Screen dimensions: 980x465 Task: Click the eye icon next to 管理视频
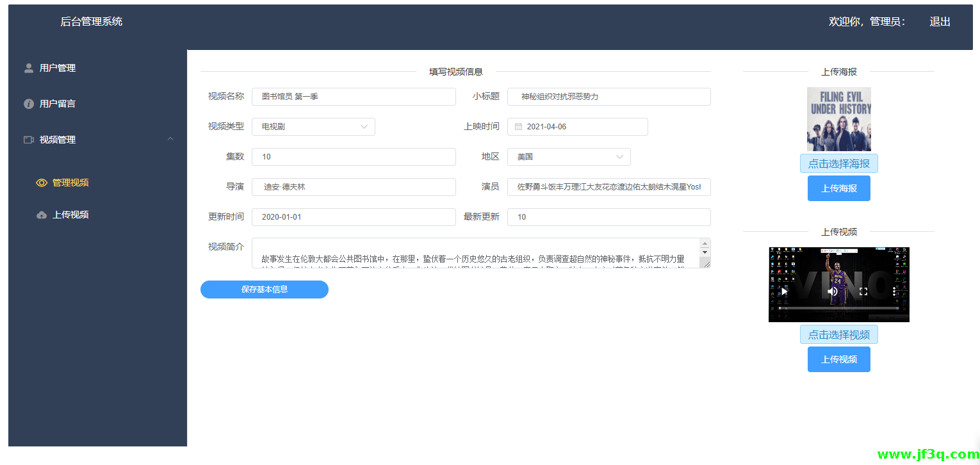(42, 183)
